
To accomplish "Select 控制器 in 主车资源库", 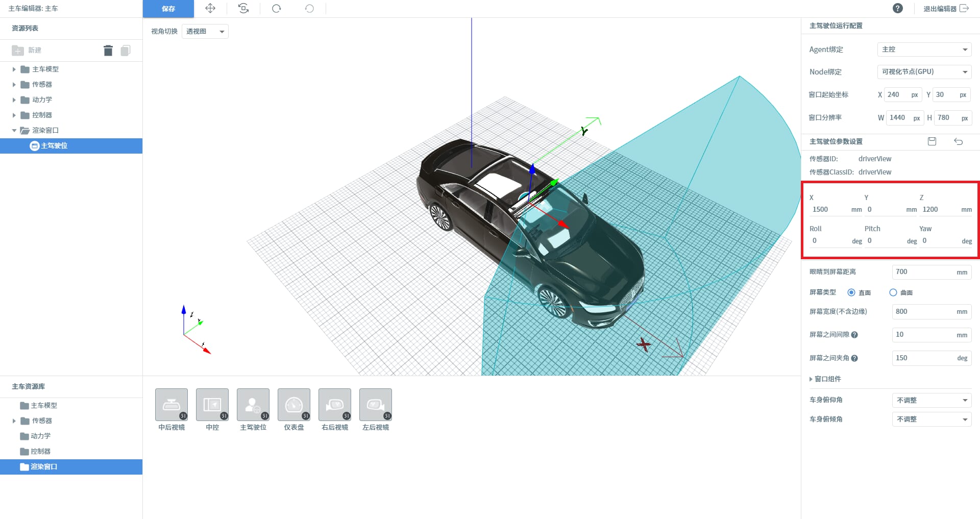I will coord(71,452).
